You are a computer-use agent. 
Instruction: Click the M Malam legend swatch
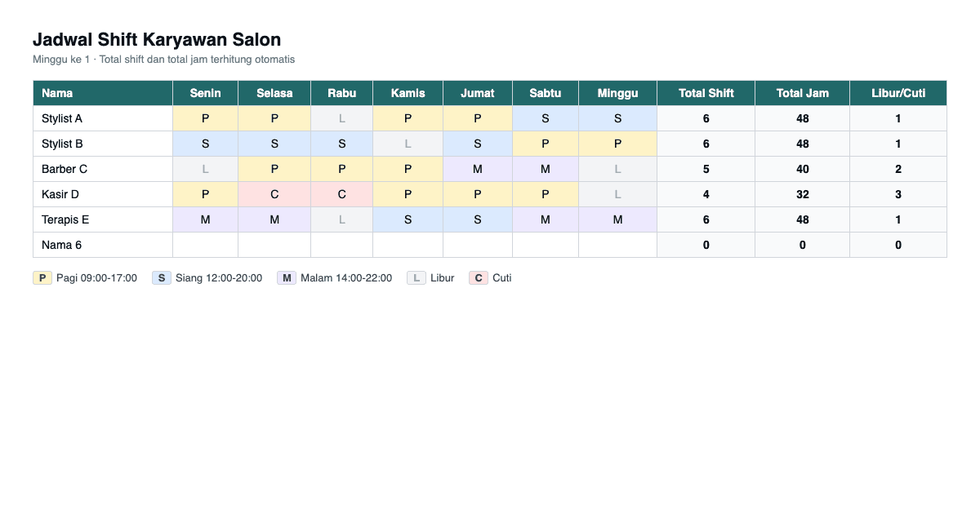[x=287, y=277]
